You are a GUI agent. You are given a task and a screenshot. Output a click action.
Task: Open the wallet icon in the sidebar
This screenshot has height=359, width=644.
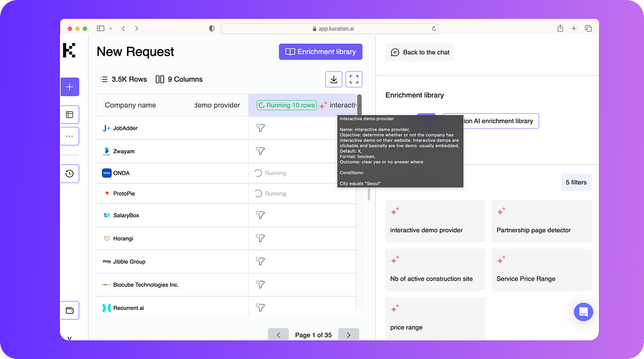(x=70, y=311)
